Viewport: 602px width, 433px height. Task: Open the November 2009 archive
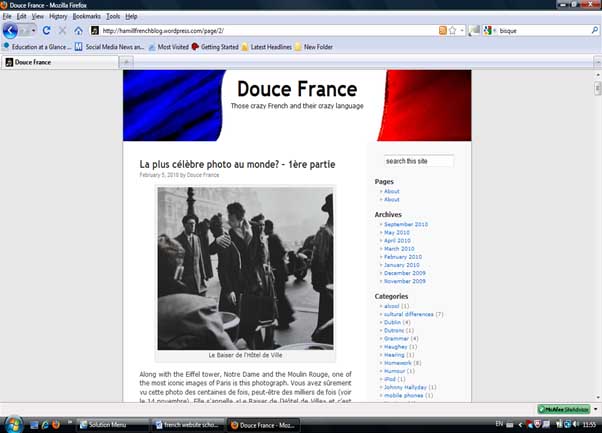(x=405, y=281)
